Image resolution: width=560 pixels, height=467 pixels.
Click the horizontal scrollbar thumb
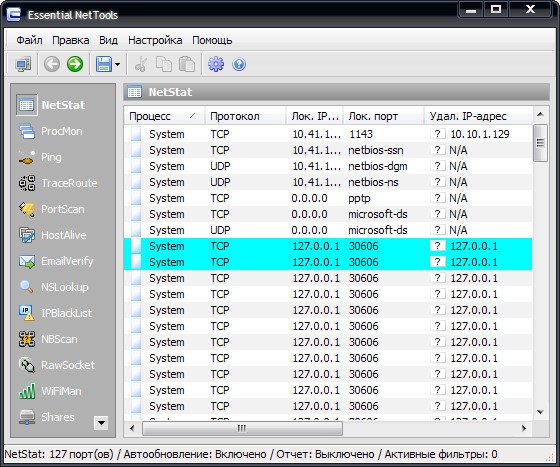(242, 428)
